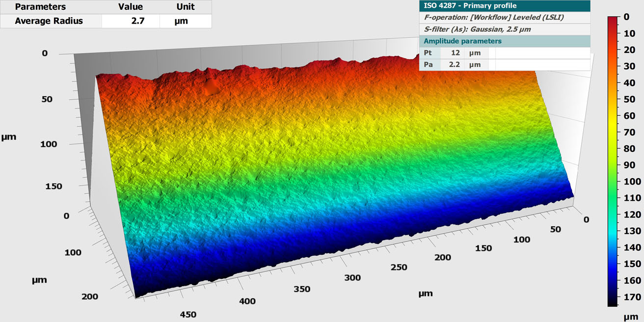The height and width of the screenshot is (322, 644).
Task: Select the Pt value 12
Action: (455, 53)
